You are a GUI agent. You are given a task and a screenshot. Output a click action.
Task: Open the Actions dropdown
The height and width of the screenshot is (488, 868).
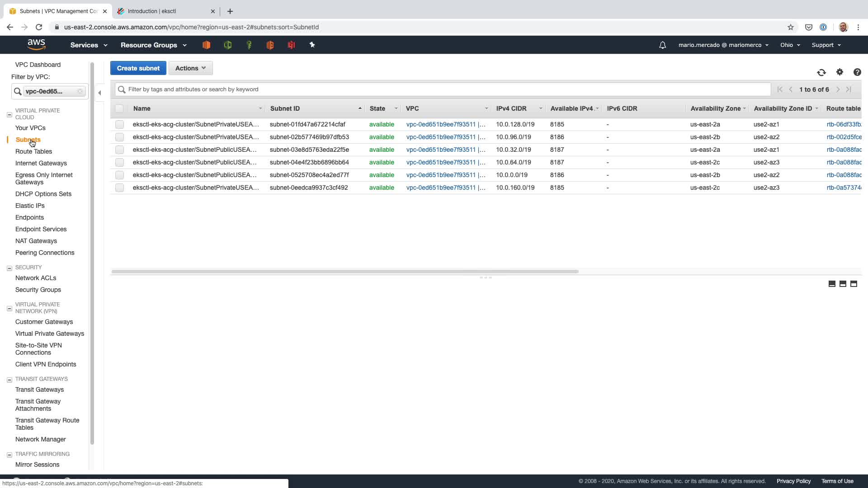pos(190,68)
